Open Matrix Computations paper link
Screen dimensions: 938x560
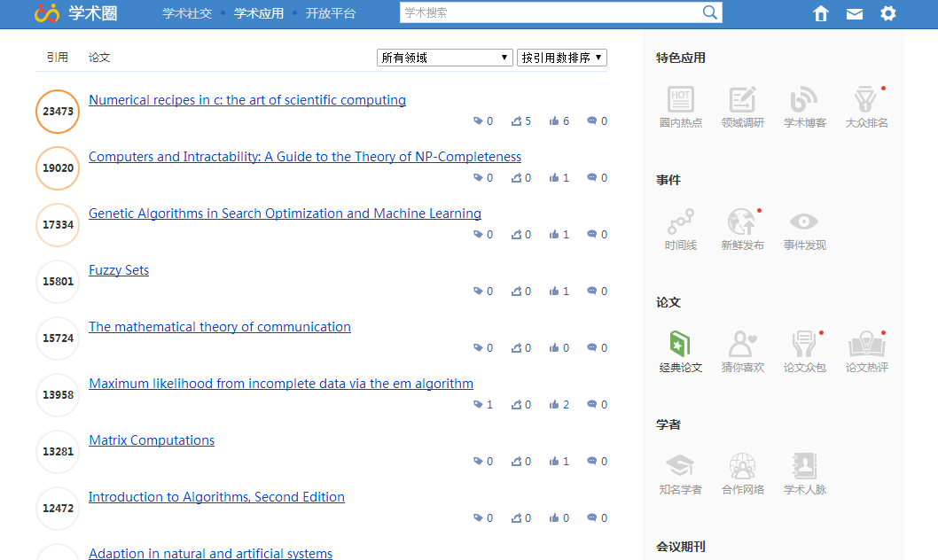[x=152, y=440]
